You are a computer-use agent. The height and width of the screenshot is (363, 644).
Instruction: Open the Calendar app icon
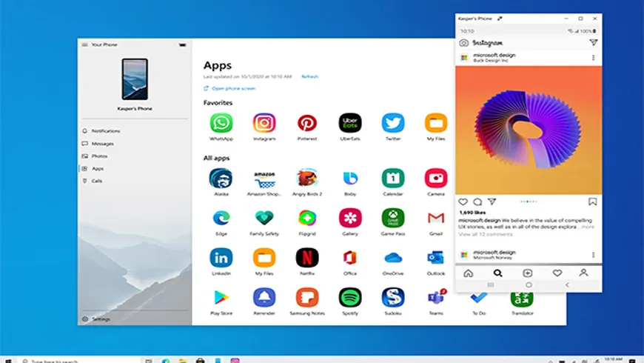click(x=393, y=179)
